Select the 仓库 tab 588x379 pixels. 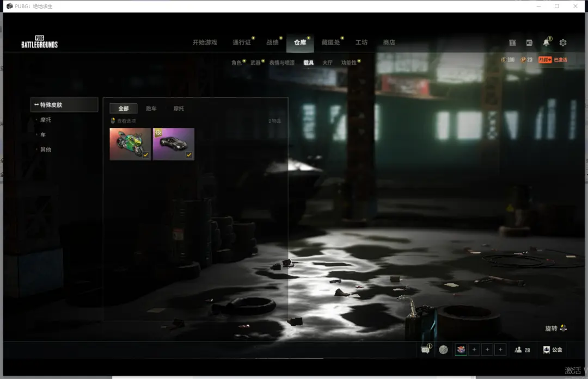pyautogui.click(x=300, y=42)
